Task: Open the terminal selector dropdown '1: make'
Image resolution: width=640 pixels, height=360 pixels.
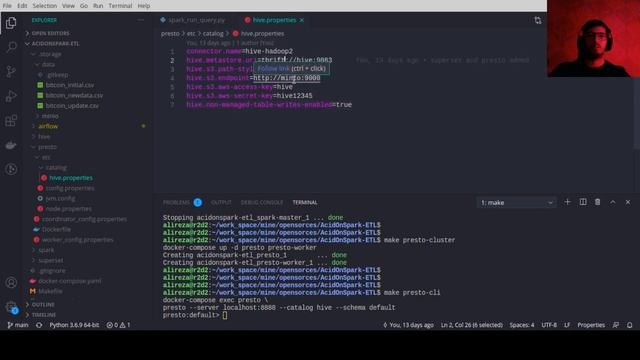Action: point(516,202)
